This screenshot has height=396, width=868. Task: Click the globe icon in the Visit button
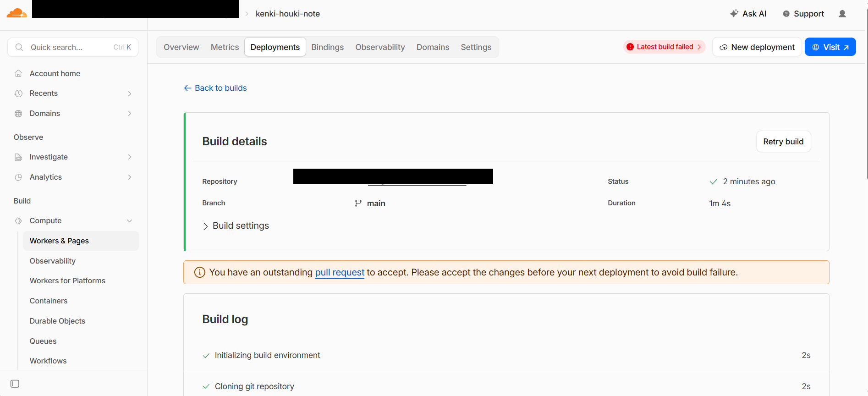(x=816, y=47)
